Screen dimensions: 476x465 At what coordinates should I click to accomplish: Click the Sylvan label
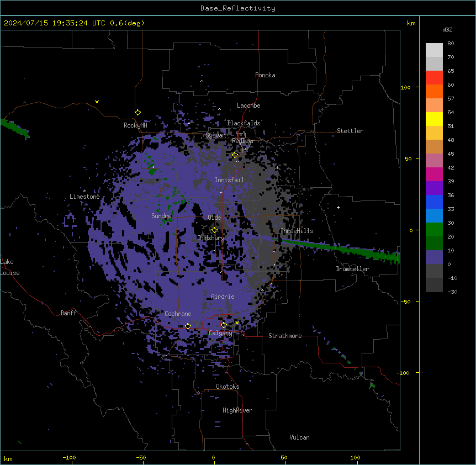point(216,135)
